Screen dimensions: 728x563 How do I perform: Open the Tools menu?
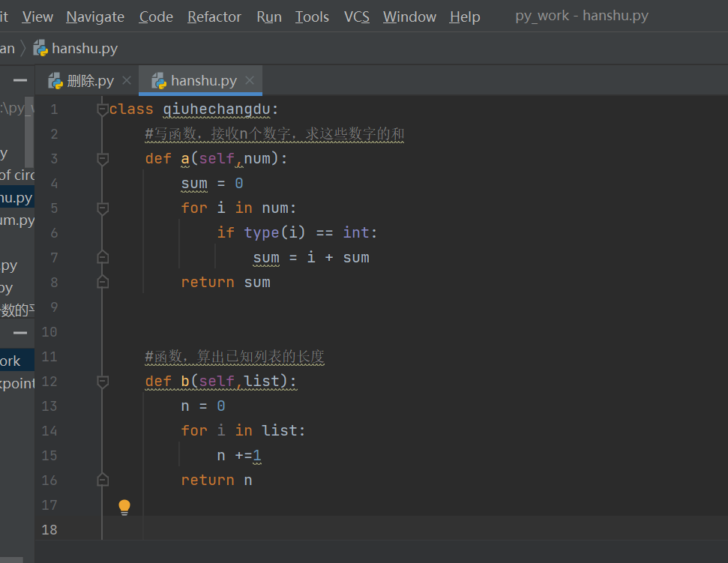[312, 16]
